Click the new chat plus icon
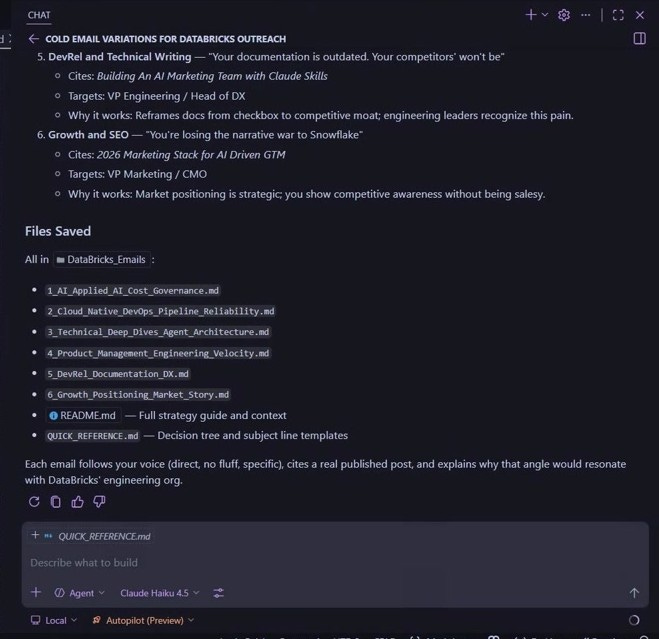Screen dimensions: 659x639 click(x=530, y=15)
